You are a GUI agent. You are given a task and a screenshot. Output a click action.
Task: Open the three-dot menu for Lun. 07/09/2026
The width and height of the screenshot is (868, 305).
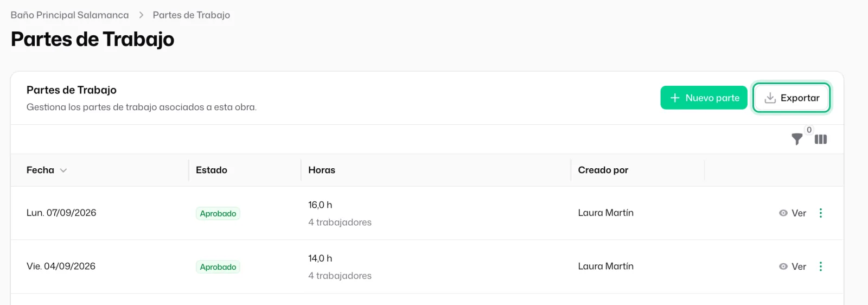[x=820, y=213]
